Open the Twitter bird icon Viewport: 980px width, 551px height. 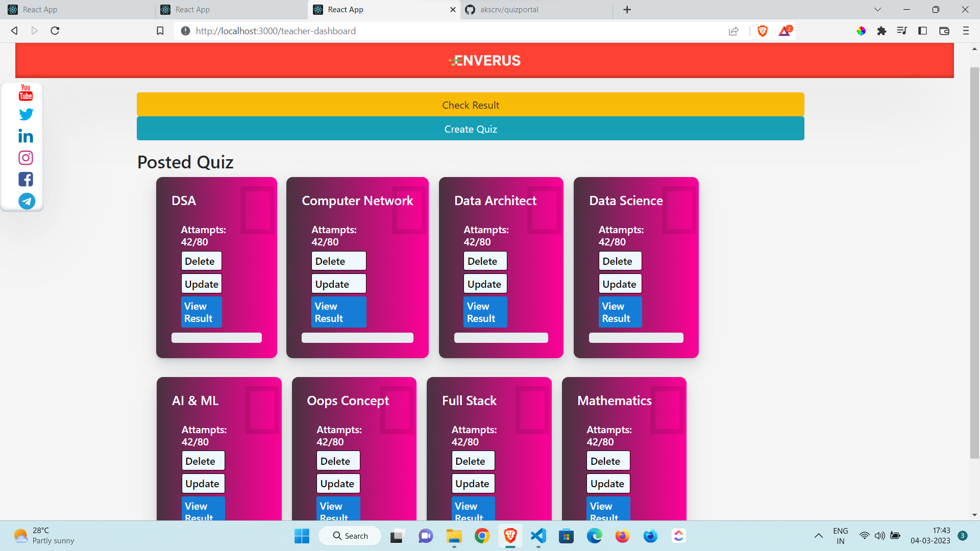[x=26, y=114]
